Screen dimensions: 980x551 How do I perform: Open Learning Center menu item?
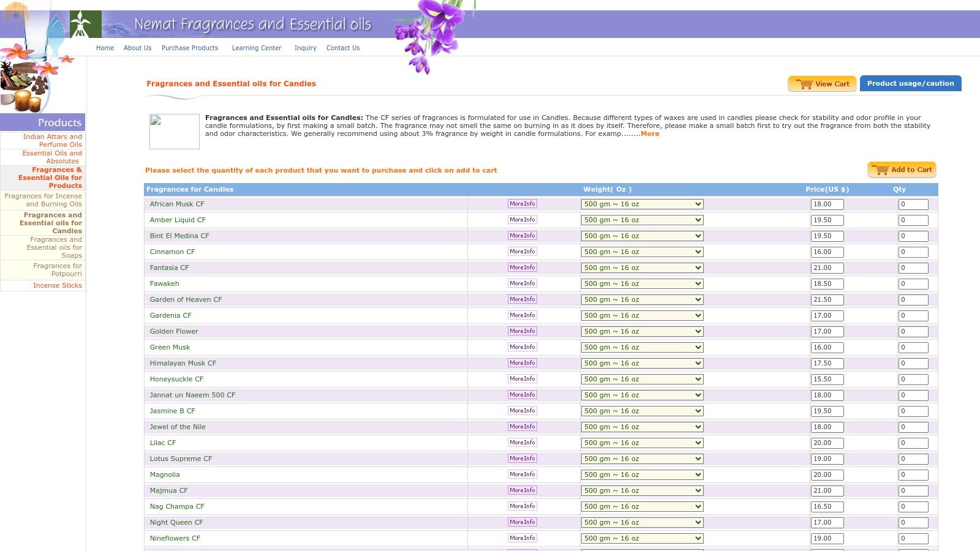[x=257, y=48]
